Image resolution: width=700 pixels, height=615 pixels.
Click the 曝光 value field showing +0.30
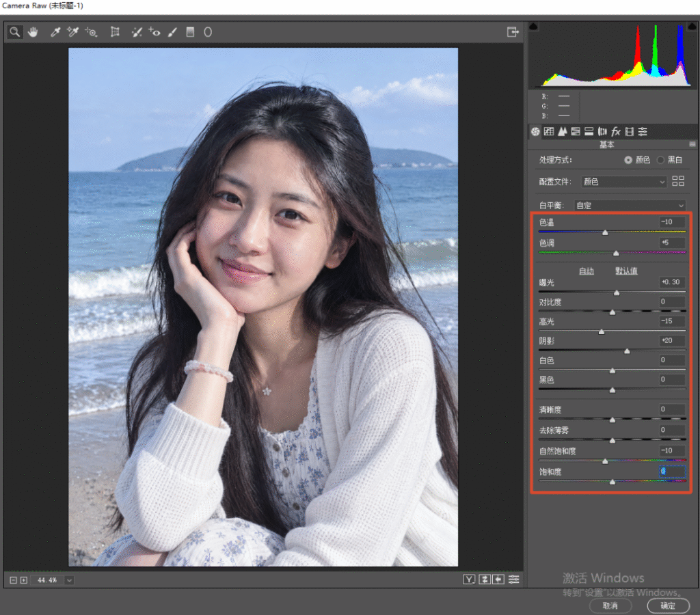[673, 282]
